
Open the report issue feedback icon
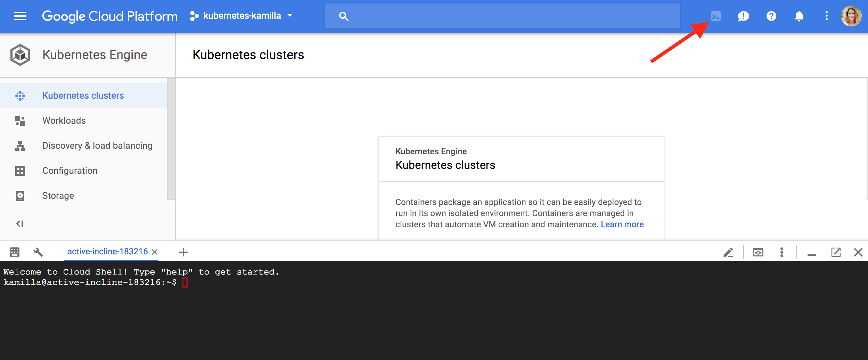click(743, 16)
